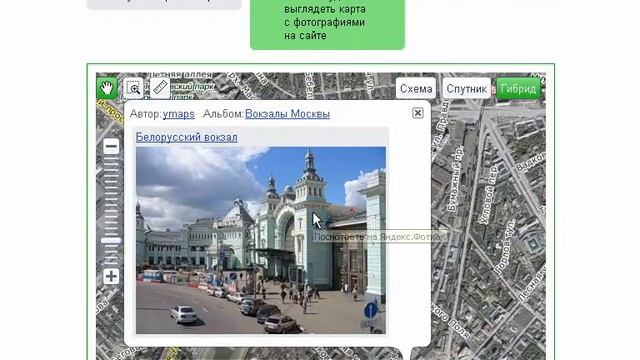Open Белорусский вокзал photo title link
640x360 pixels.
pyautogui.click(x=187, y=137)
